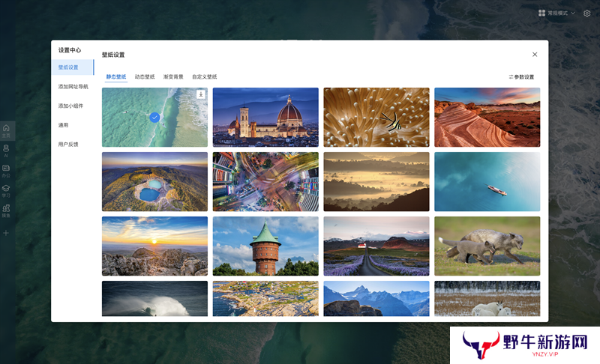This screenshot has width=600, height=364.
Task: Expand the 常规模式 mode dropdown
Action: coord(556,13)
